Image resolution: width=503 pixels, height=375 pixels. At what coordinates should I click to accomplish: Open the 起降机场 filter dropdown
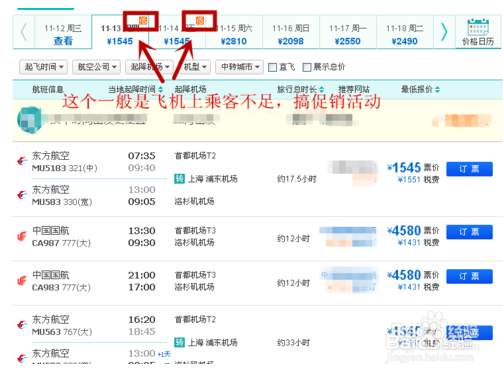click(149, 67)
